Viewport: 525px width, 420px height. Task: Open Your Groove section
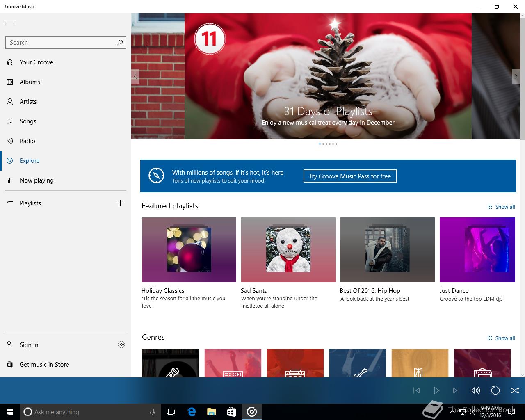(x=66, y=62)
